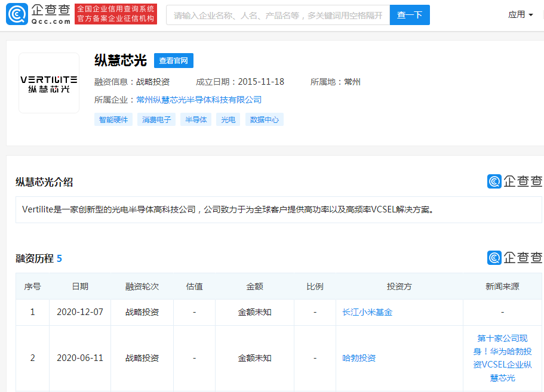
Task: Click the company search input field
Action: pyautogui.click(x=278, y=15)
